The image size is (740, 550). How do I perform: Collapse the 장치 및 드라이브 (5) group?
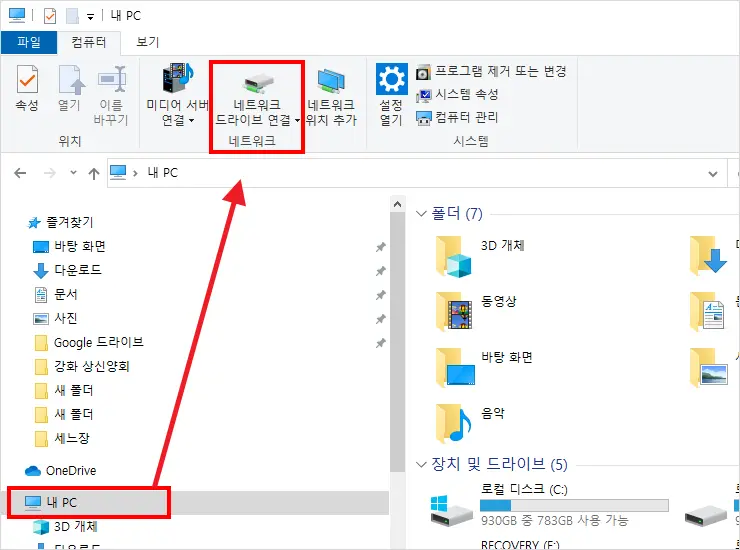point(421,465)
